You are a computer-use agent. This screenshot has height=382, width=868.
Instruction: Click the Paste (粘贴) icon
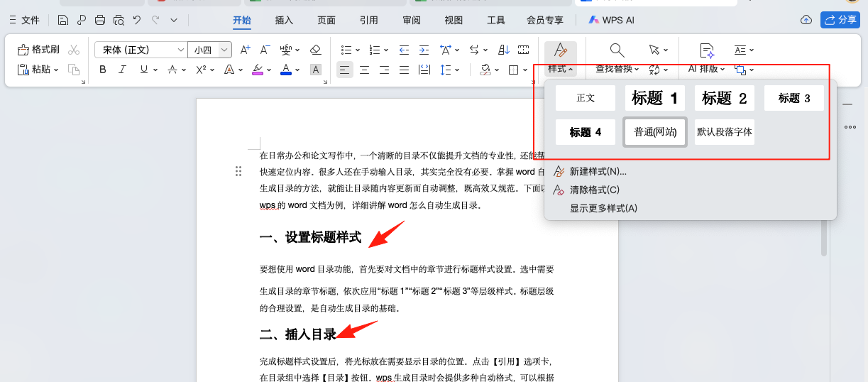click(x=23, y=70)
